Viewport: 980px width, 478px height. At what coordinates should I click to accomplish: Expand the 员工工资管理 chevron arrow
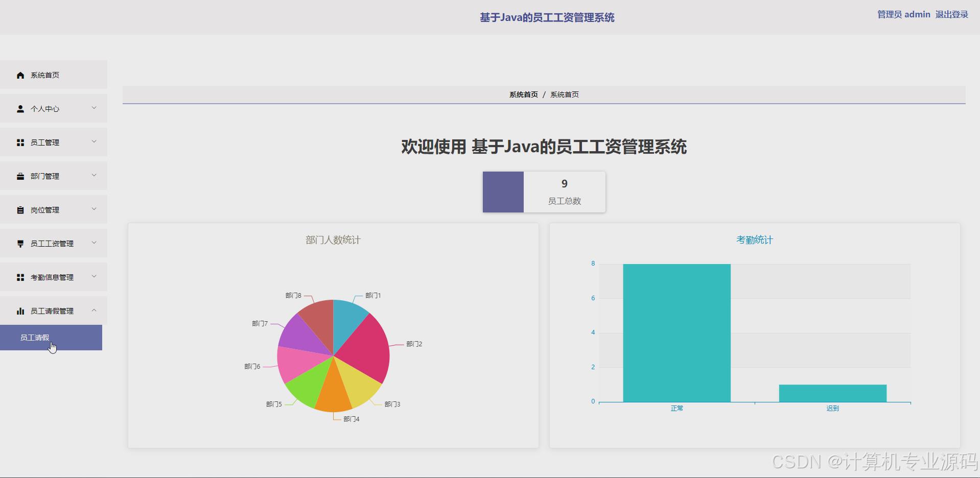pos(94,243)
